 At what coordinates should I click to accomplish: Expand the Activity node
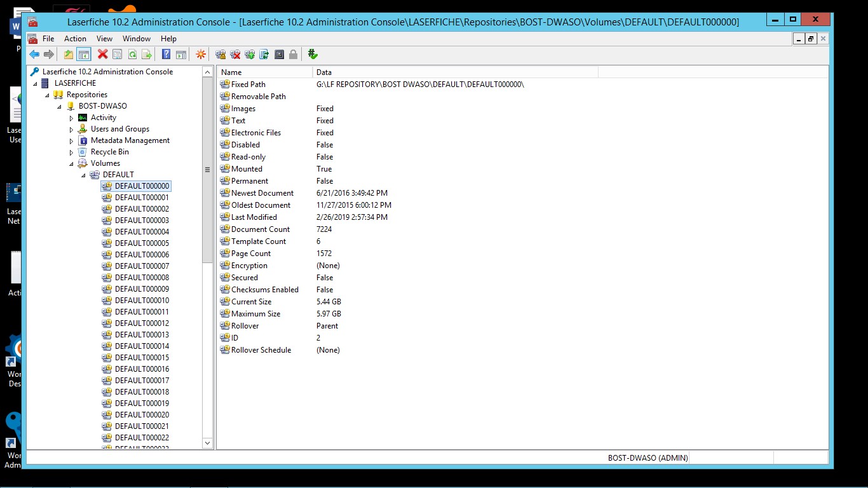[x=72, y=118]
